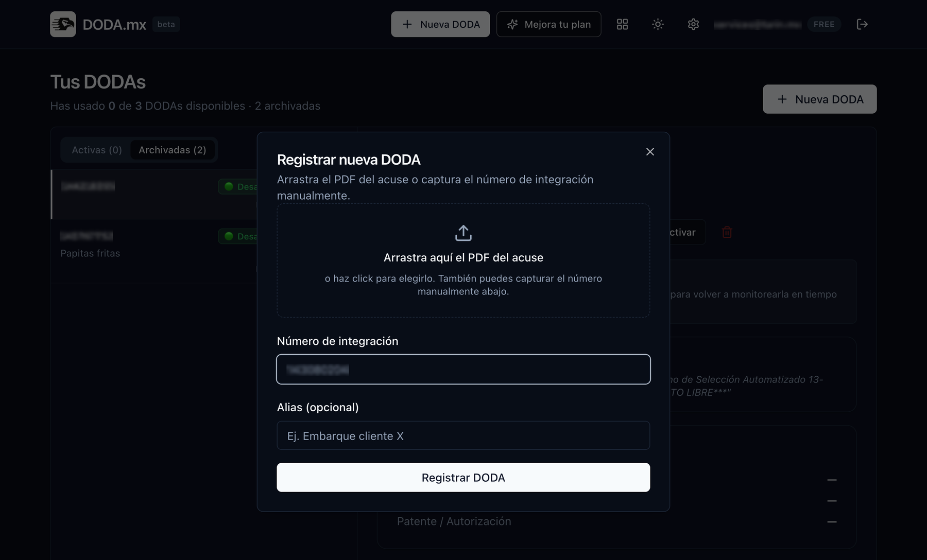Select the first archived DODA row

tap(154, 195)
